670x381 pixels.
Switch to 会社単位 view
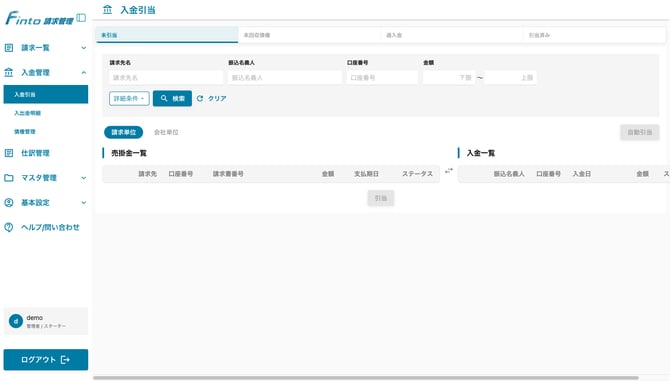click(x=166, y=132)
